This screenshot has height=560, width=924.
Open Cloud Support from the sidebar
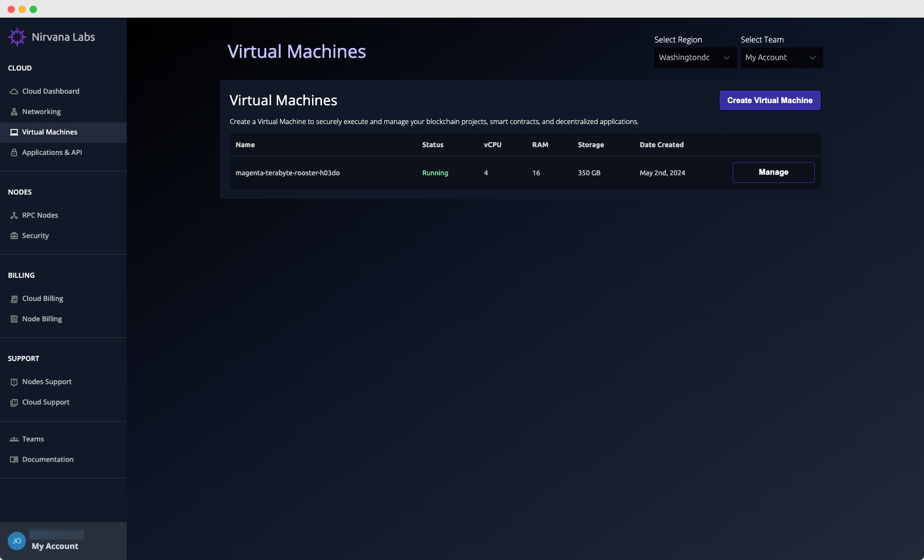click(46, 402)
